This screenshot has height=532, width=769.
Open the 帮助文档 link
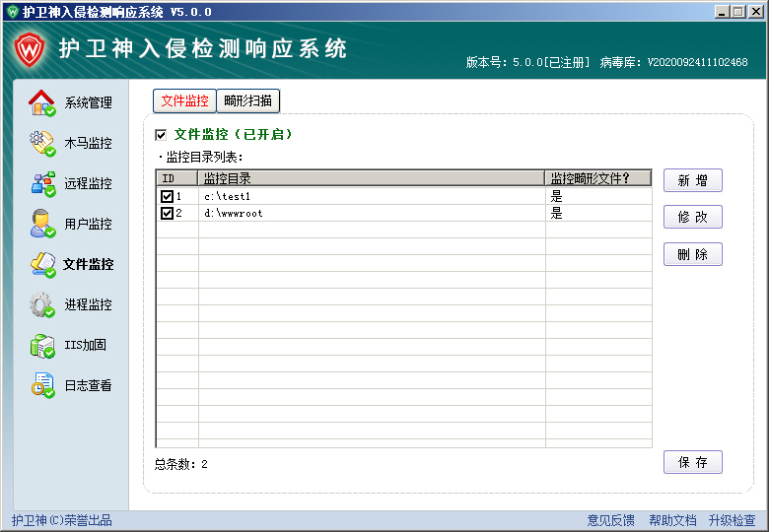coord(672,520)
